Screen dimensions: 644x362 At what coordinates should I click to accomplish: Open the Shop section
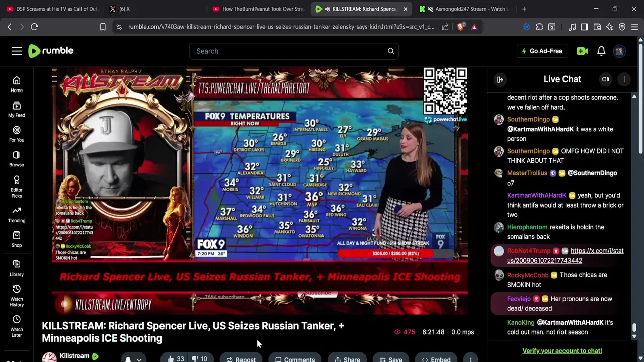(x=17, y=239)
